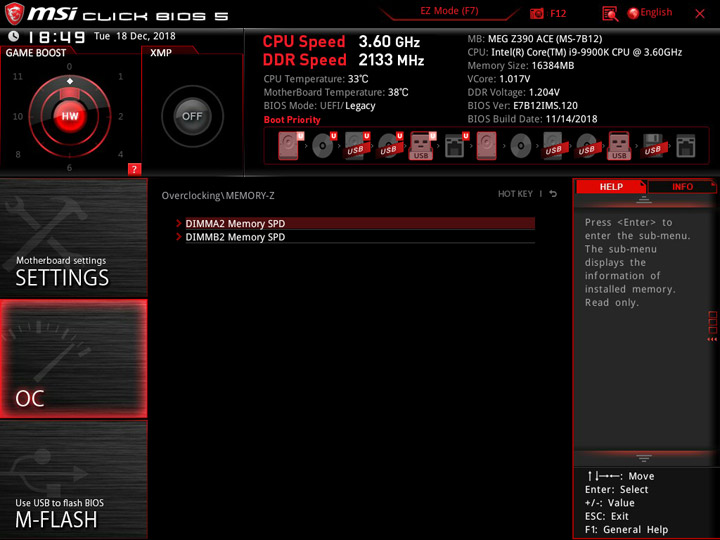
Task: Toggle the Game Boost HW knob
Action: tap(70, 116)
